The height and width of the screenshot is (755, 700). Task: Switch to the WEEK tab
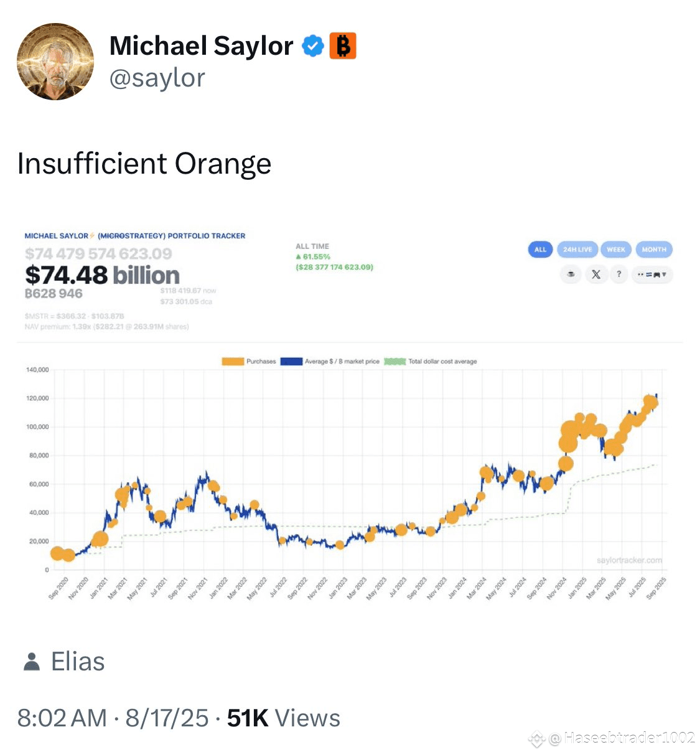click(616, 250)
